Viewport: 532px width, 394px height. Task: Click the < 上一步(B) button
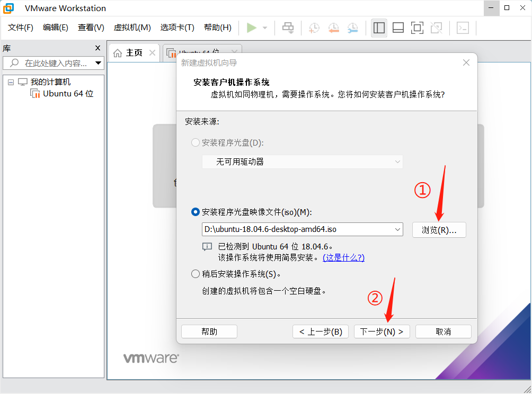(321, 332)
